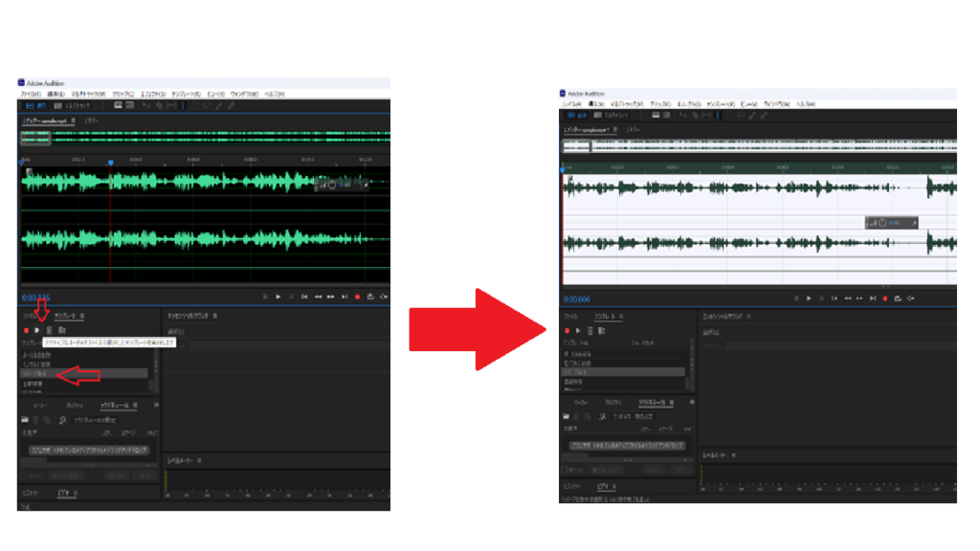Run the selected favorite with left panel's play icon

point(37,330)
